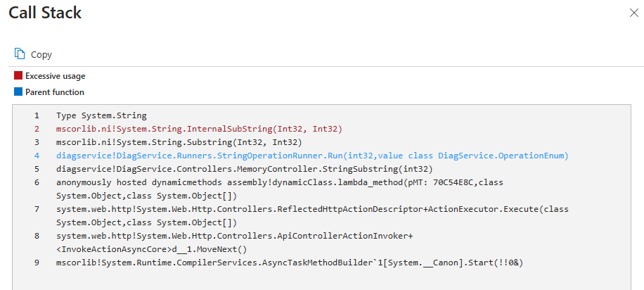Select the AsyncTaskMethodBuilder Start frame

pyautogui.click(x=290, y=263)
